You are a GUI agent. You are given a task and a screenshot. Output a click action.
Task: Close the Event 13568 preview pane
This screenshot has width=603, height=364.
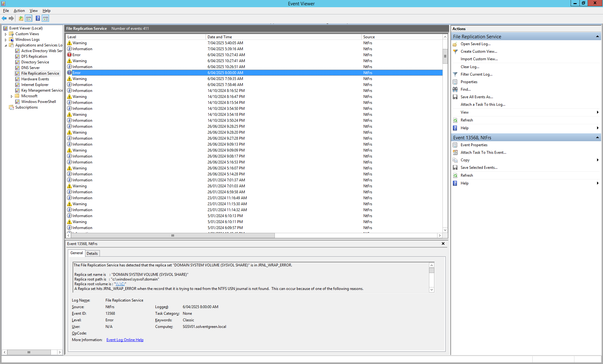[x=443, y=244]
